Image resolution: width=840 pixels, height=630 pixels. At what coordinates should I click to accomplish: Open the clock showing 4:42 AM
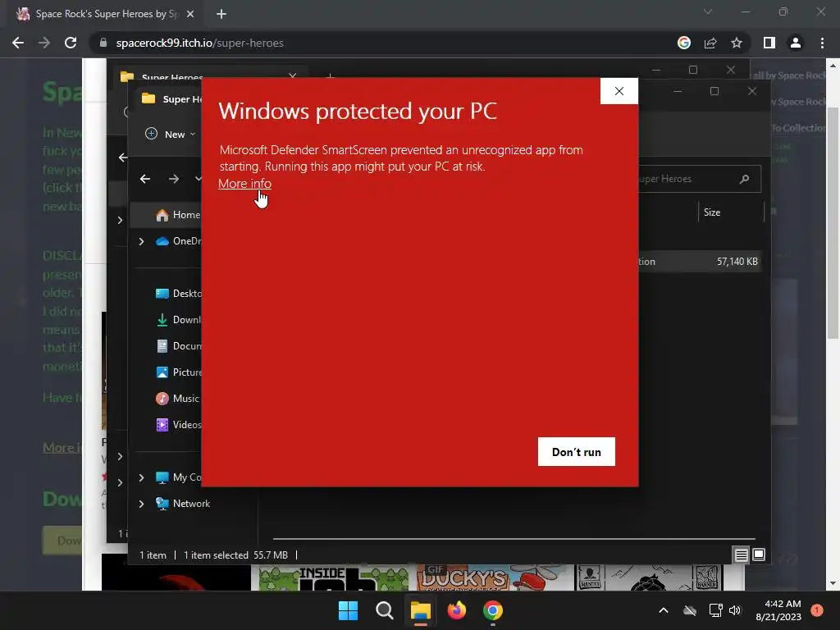[778, 610]
